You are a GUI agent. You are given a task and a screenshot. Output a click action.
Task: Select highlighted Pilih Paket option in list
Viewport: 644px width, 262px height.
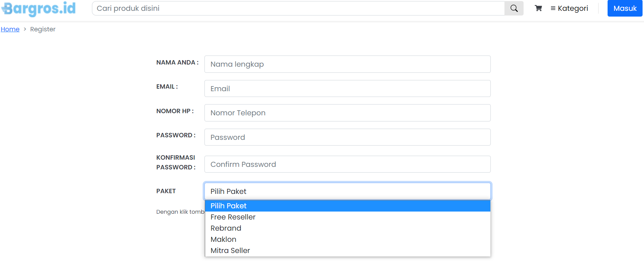click(x=348, y=206)
